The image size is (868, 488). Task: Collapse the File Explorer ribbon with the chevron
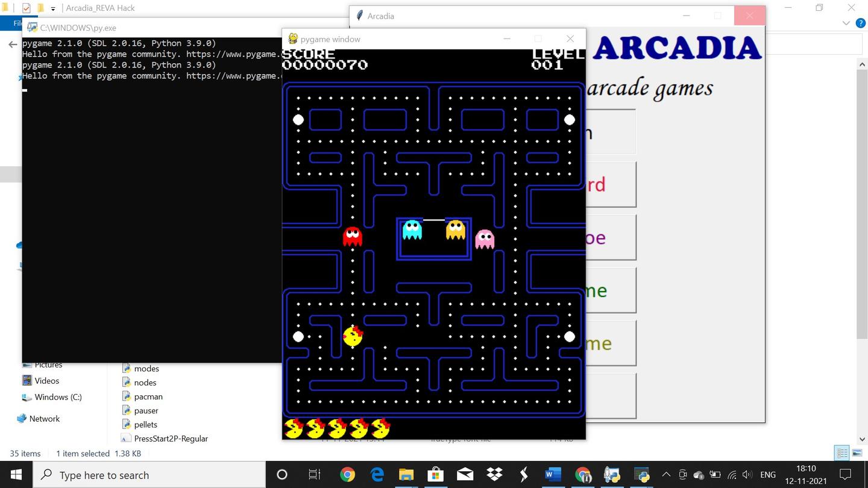pyautogui.click(x=846, y=23)
